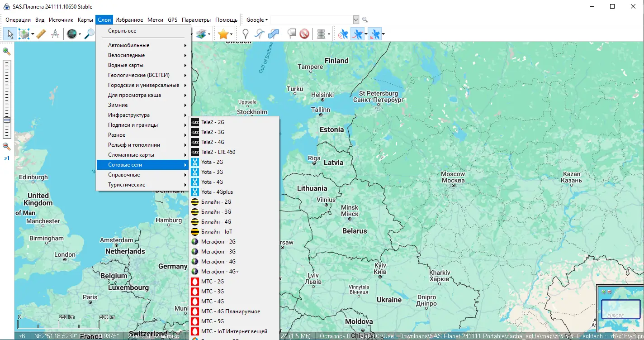Click Скрыть все to hide all layers
This screenshot has height=340, width=644.
(122, 31)
